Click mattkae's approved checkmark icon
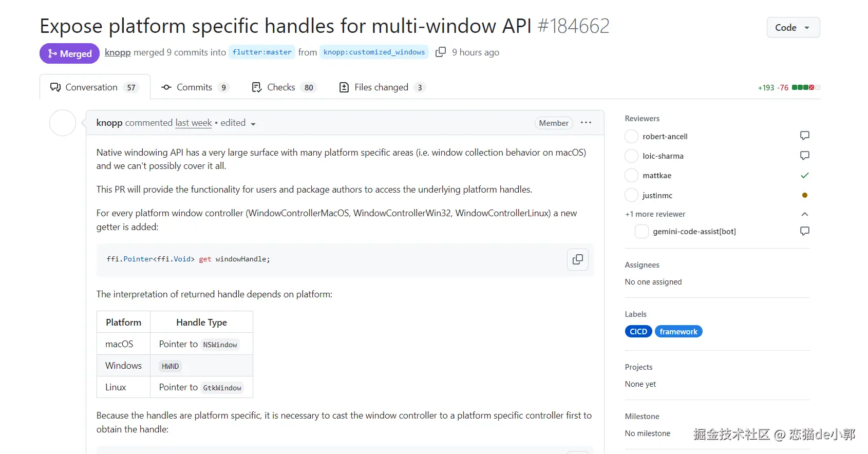This screenshot has height=454, width=868. [x=804, y=176]
